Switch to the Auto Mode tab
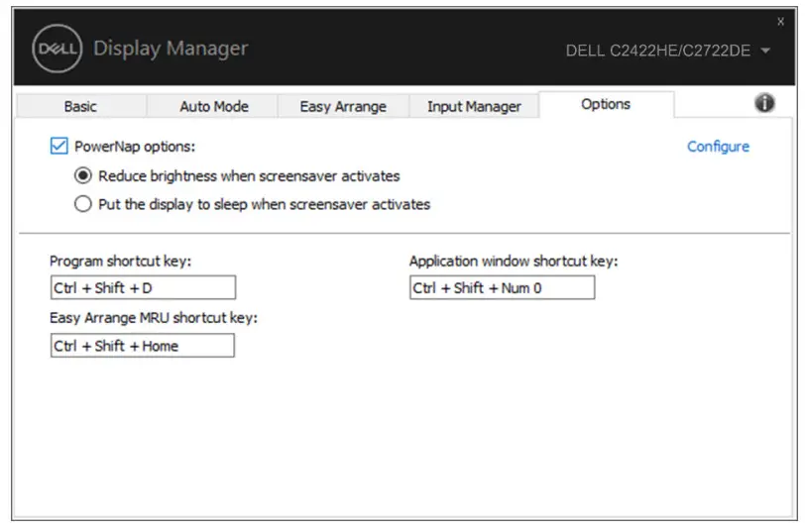 coord(214,106)
